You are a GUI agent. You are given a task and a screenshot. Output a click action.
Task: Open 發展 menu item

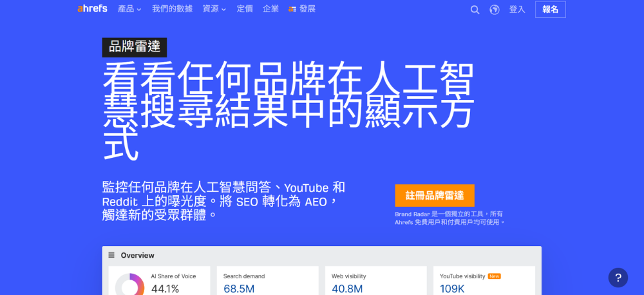click(302, 9)
